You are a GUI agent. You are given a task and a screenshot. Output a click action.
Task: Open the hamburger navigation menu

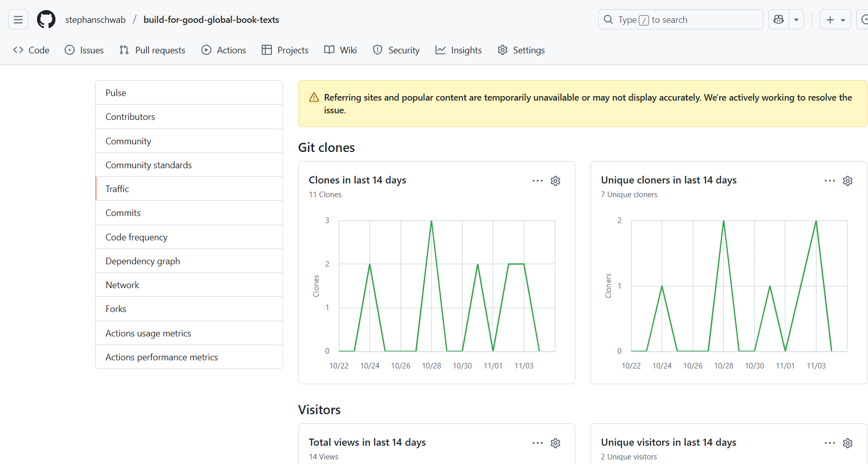[x=18, y=20]
